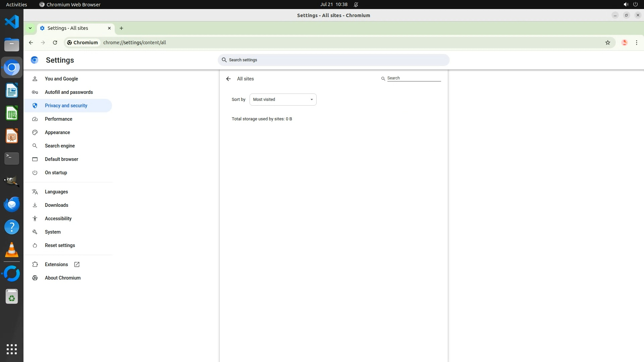Focus the All sites search box
The height and width of the screenshot is (362, 644).
(414, 78)
